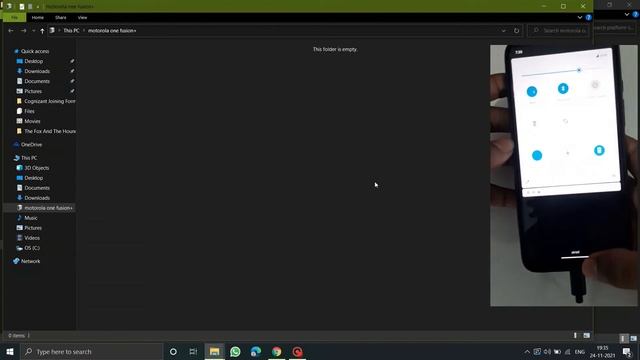This screenshot has width=640, height=360.
Task: Open pinned Downloads under Quick access
Action: tap(37, 71)
